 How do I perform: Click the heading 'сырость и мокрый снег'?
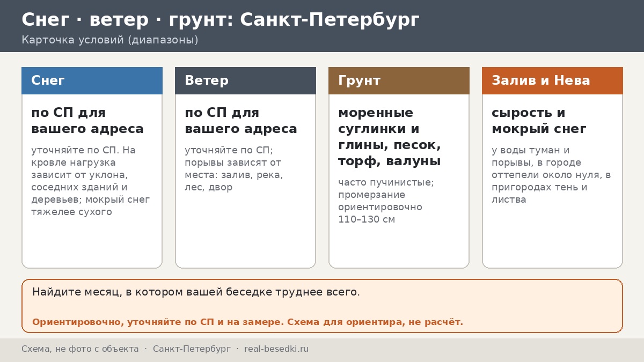[x=539, y=121]
